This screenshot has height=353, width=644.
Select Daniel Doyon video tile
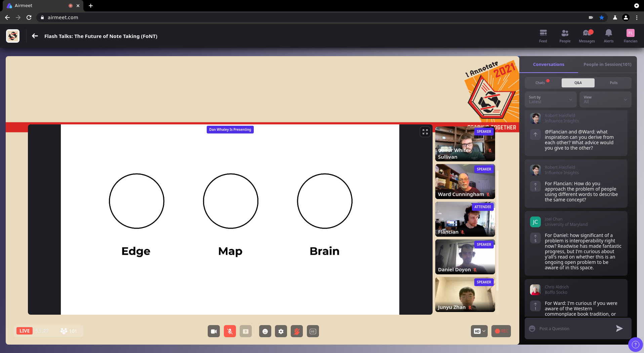point(465,257)
